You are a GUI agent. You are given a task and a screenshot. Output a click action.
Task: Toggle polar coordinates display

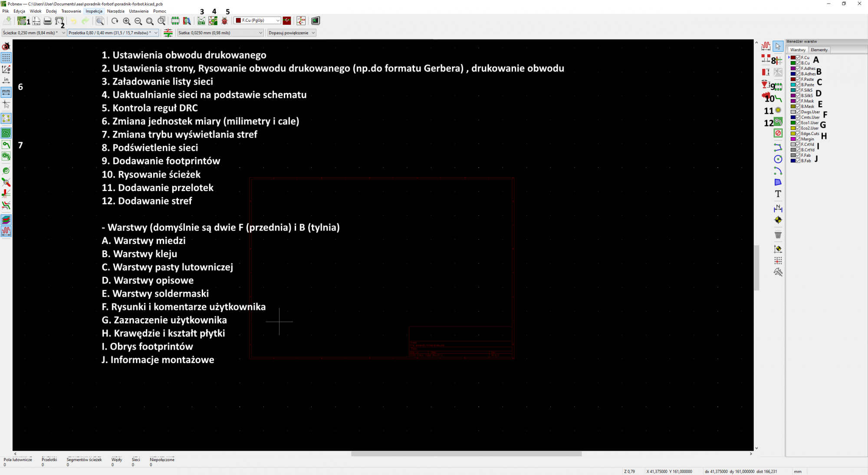[6, 69]
